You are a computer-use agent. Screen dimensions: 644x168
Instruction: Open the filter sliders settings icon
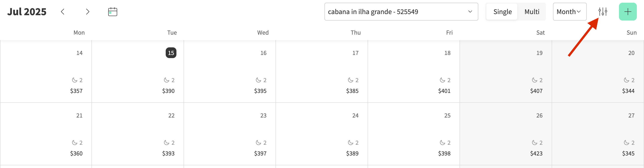click(x=602, y=12)
